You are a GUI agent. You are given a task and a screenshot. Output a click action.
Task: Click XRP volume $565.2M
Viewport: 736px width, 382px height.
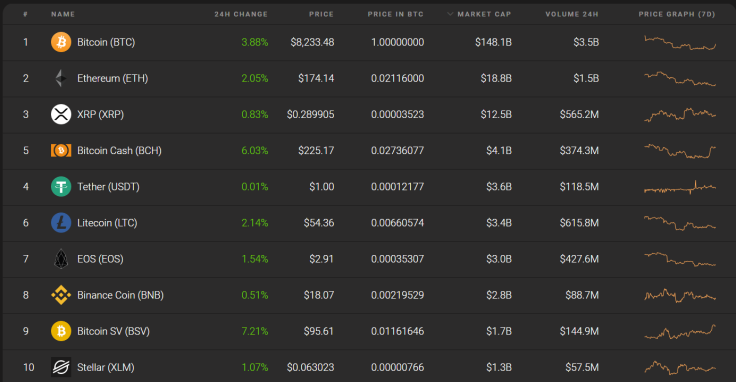pos(579,115)
